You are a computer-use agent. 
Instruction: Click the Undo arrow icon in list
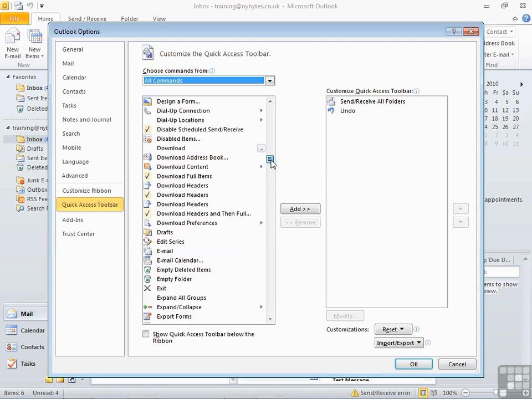331,111
